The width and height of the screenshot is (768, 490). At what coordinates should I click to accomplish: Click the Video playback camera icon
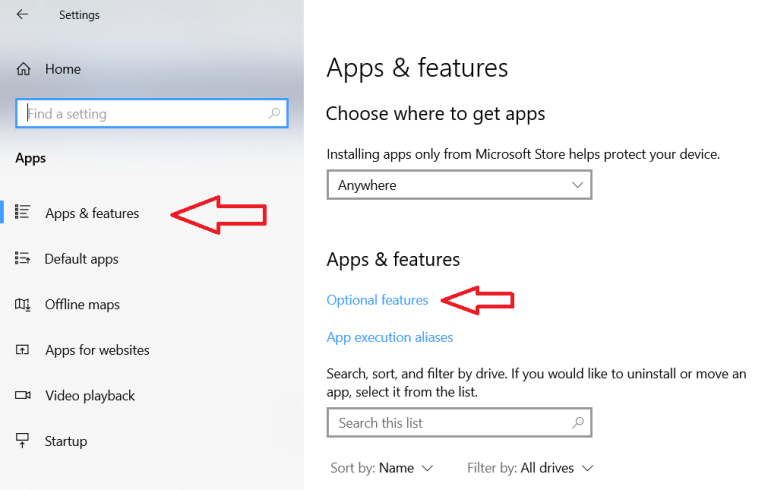23,396
